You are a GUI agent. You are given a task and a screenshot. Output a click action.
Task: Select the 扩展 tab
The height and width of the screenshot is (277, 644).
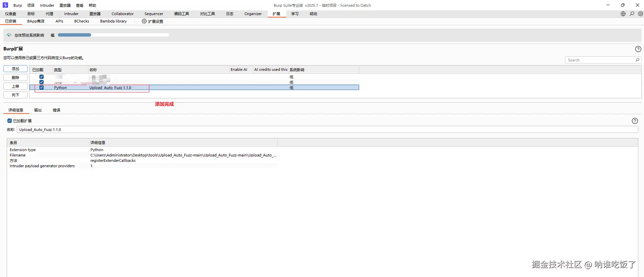[276, 14]
